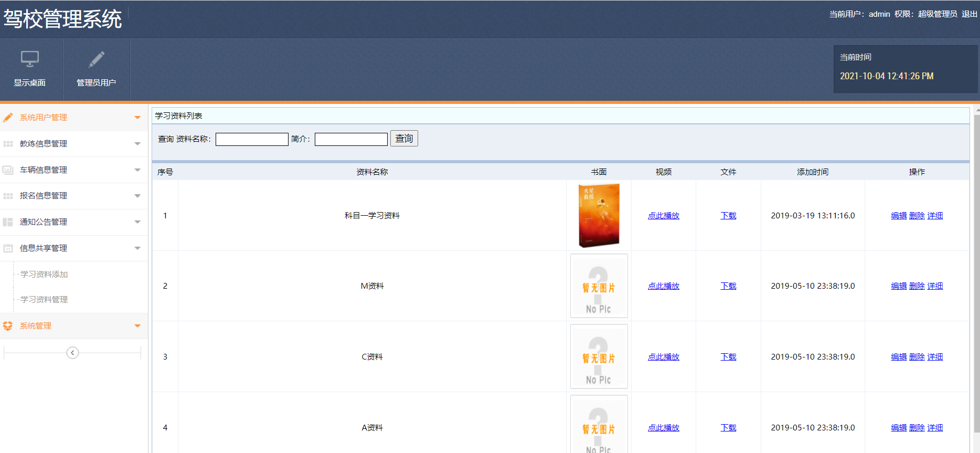Click 显示桌面 label
The height and width of the screenshot is (453, 980).
30,83
